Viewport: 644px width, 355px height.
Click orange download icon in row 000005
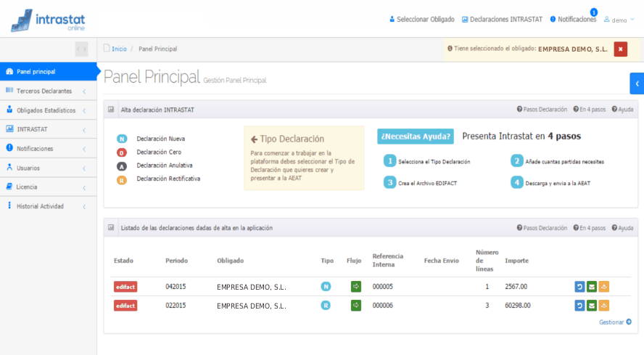point(603,287)
